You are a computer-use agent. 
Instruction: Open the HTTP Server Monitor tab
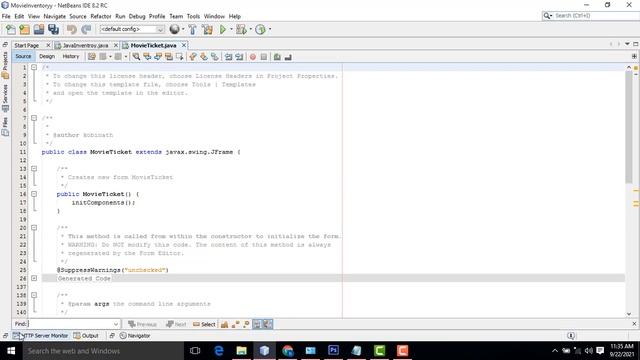coord(41,336)
